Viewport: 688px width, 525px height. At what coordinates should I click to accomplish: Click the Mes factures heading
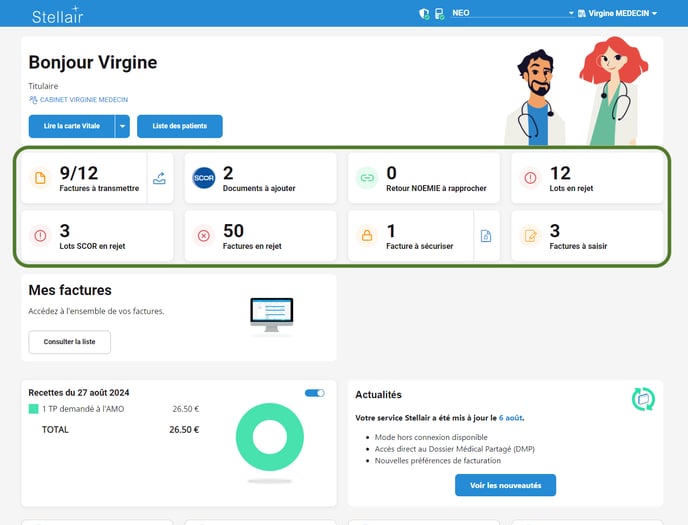70,290
